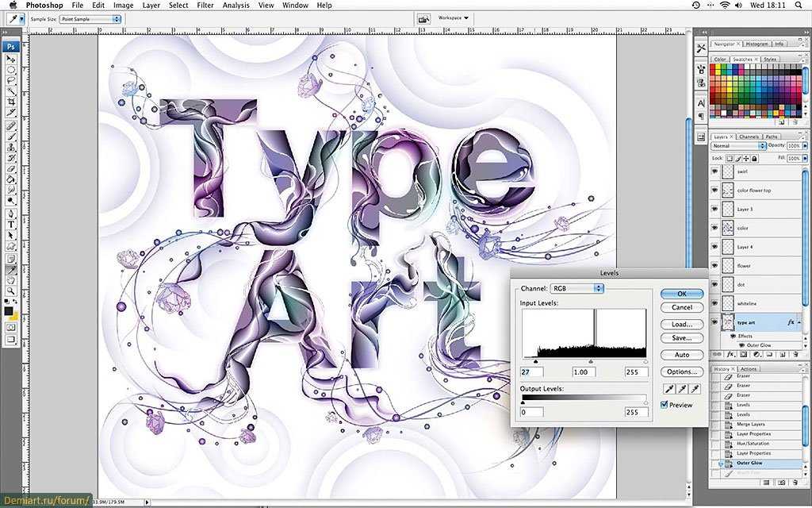The height and width of the screenshot is (508, 812).
Task: Select the Paint Bucket tool
Action: pos(11,179)
